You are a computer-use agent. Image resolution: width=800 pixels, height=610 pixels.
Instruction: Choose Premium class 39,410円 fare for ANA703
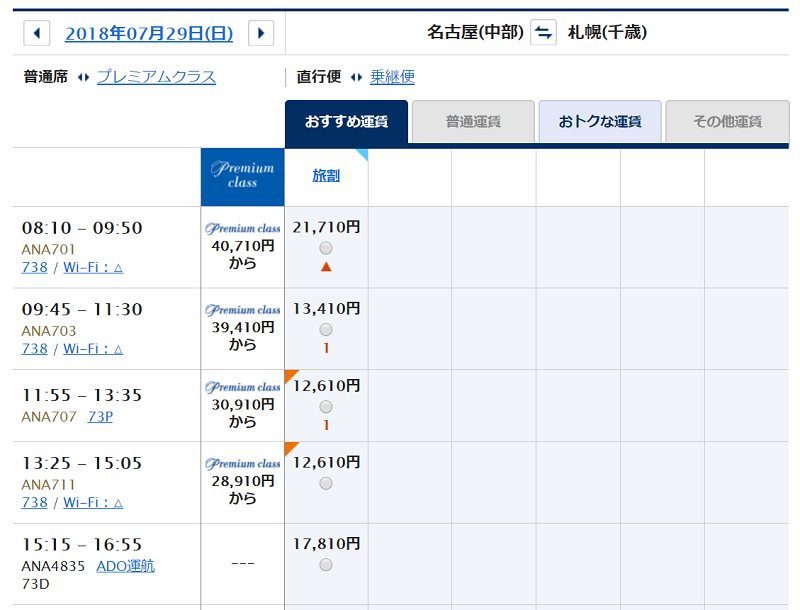click(243, 328)
